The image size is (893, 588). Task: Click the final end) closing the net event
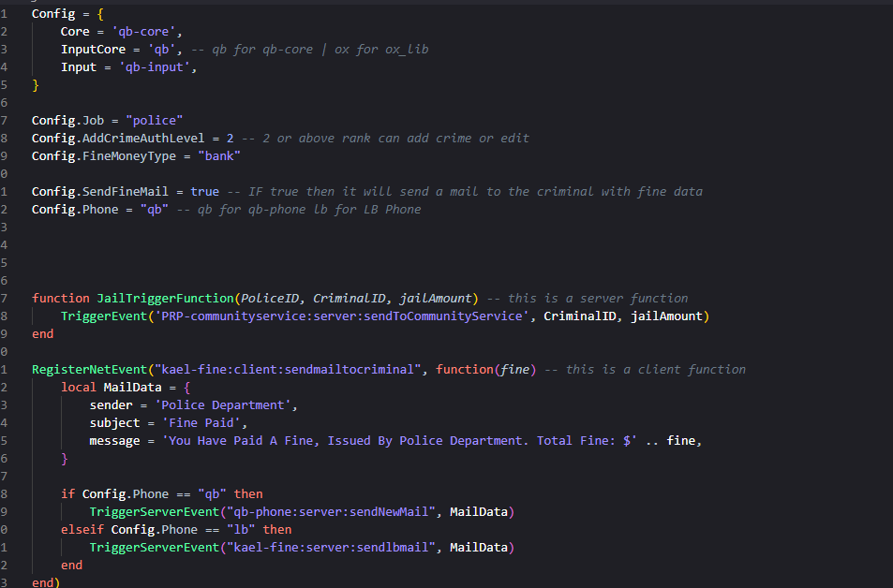[42, 582]
